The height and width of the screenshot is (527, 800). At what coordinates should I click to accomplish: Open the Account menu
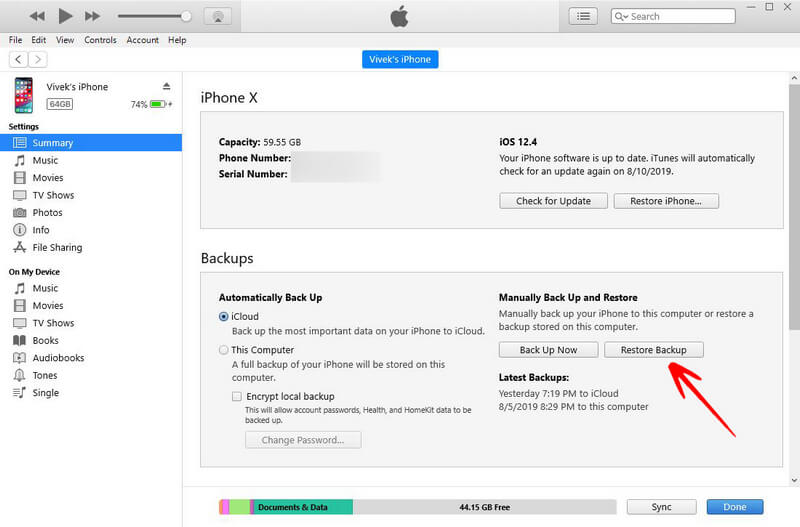point(142,40)
